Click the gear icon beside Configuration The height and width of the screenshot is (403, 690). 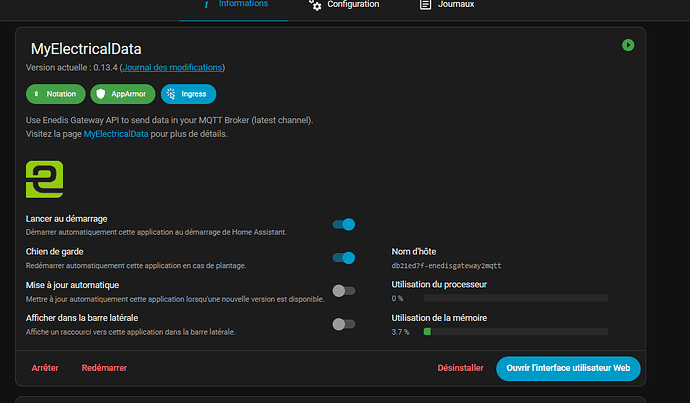pos(316,5)
